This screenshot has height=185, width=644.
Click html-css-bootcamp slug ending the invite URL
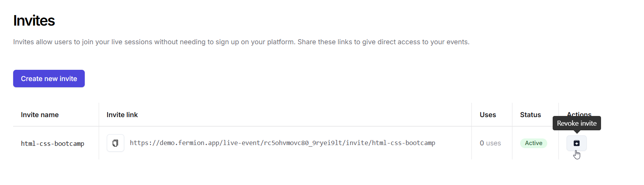coord(404,143)
